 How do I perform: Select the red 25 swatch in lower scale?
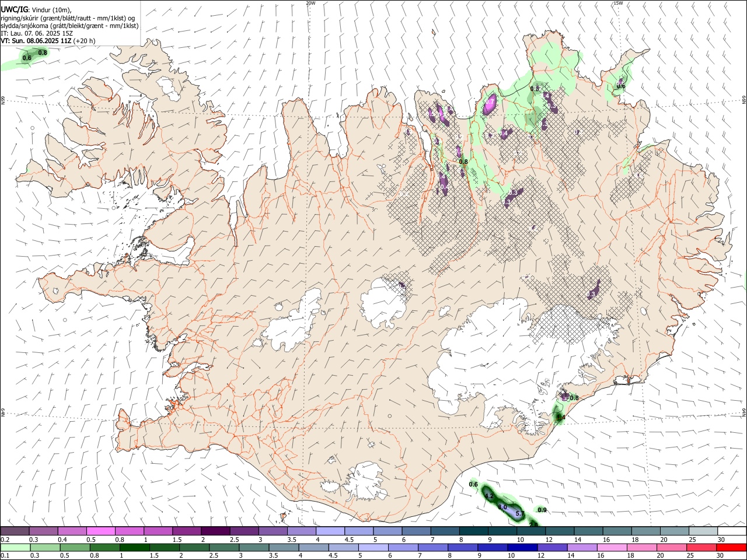pyautogui.click(x=700, y=547)
